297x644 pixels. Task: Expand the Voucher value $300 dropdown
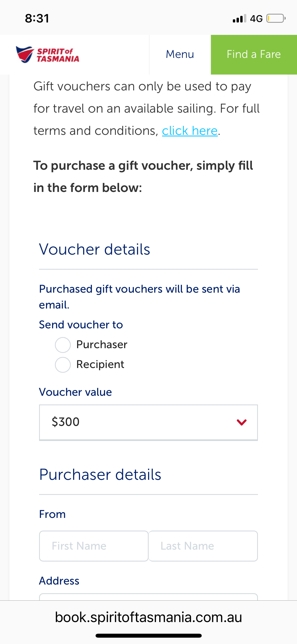(x=148, y=422)
